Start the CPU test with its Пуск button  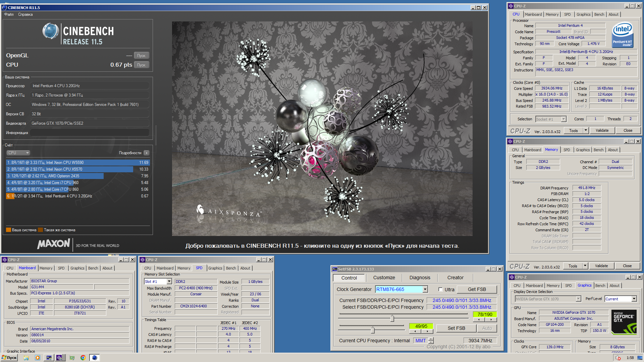pyautogui.click(x=141, y=65)
